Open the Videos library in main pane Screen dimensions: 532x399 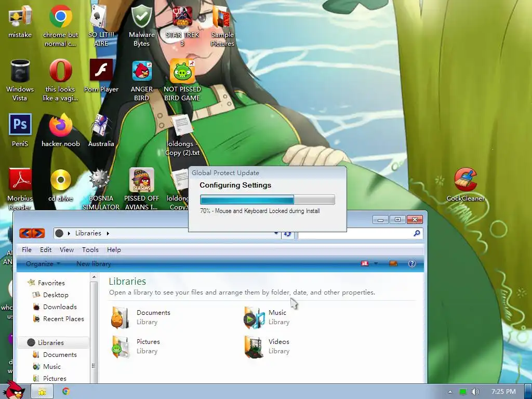pyautogui.click(x=267, y=347)
